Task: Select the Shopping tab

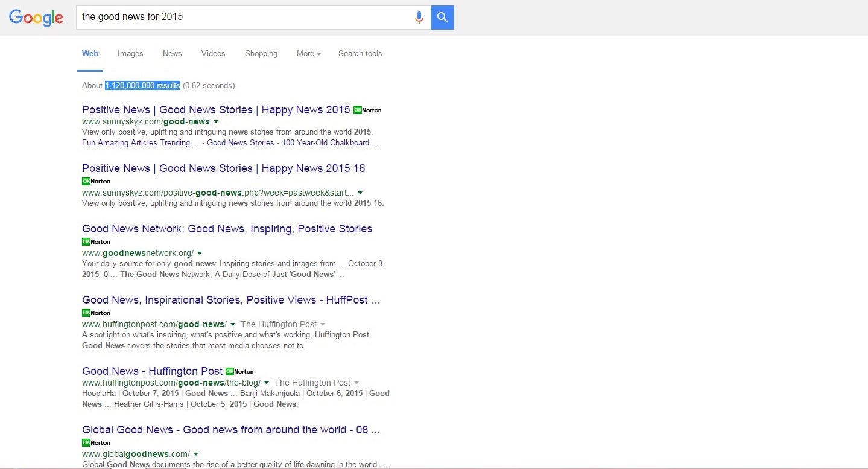Action: click(261, 54)
